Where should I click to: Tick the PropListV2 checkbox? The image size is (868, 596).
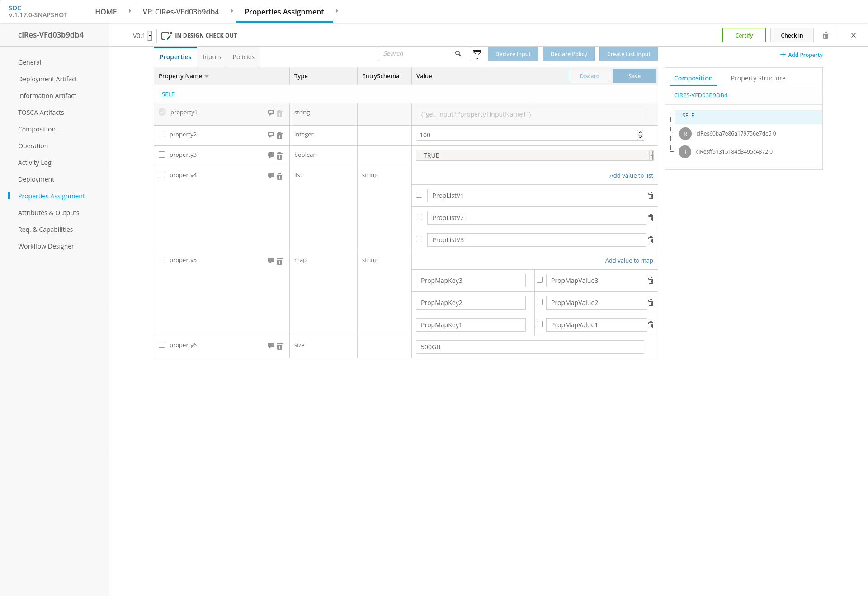click(x=419, y=217)
